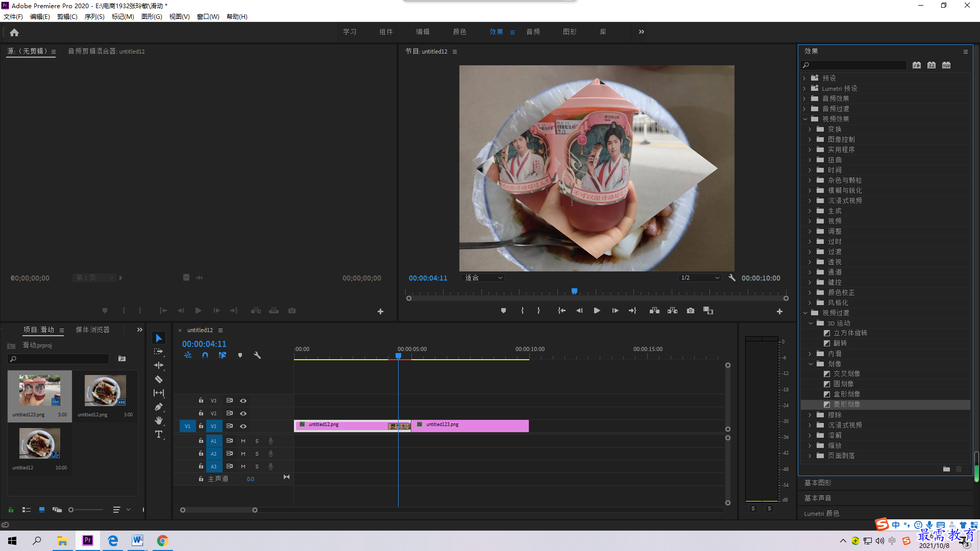Mute audio track A1
The width and height of the screenshot is (980, 551).
[x=243, y=441]
